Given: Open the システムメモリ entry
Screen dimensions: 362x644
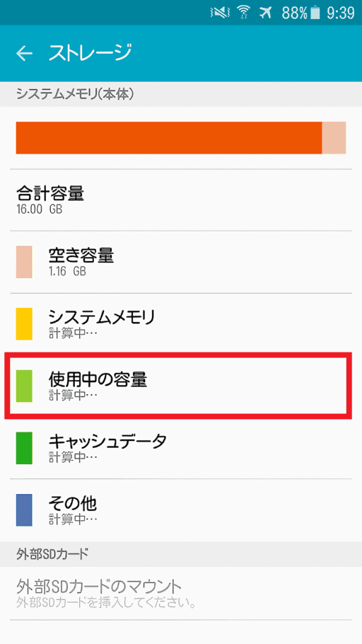Looking at the screenshot, I should (x=181, y=324).
